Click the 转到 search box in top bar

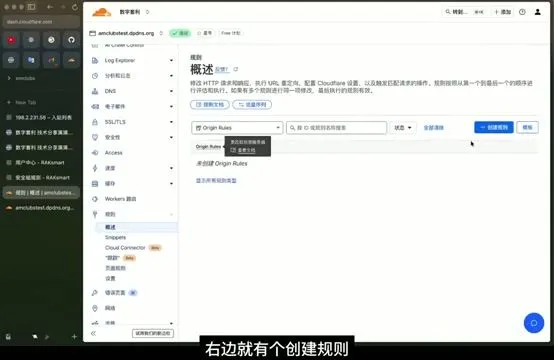464,12
